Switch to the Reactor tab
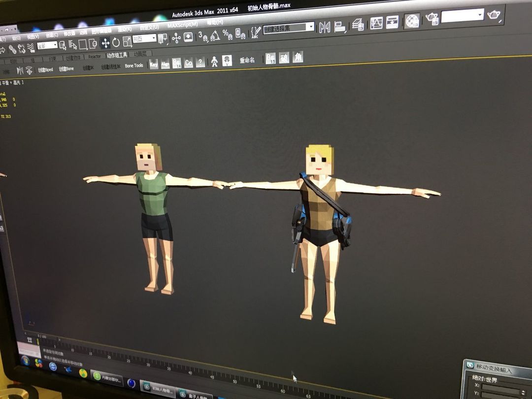The height and width of the screenshot is (399, 532). (x=94, y=56)
